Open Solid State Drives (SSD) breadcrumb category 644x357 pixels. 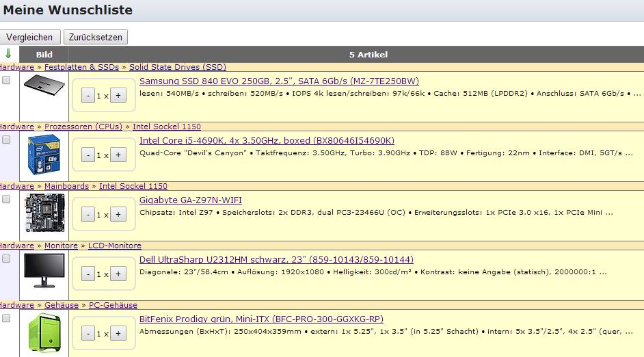coord(177,67)
